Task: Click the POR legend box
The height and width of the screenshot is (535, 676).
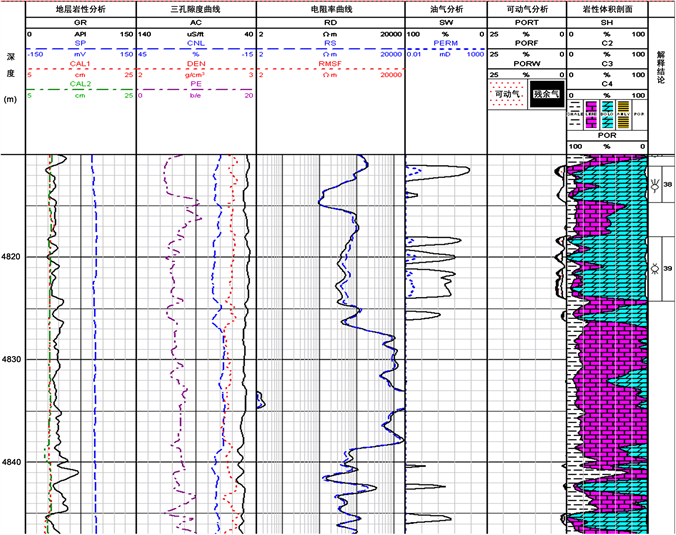Action: tap(639, 108)
